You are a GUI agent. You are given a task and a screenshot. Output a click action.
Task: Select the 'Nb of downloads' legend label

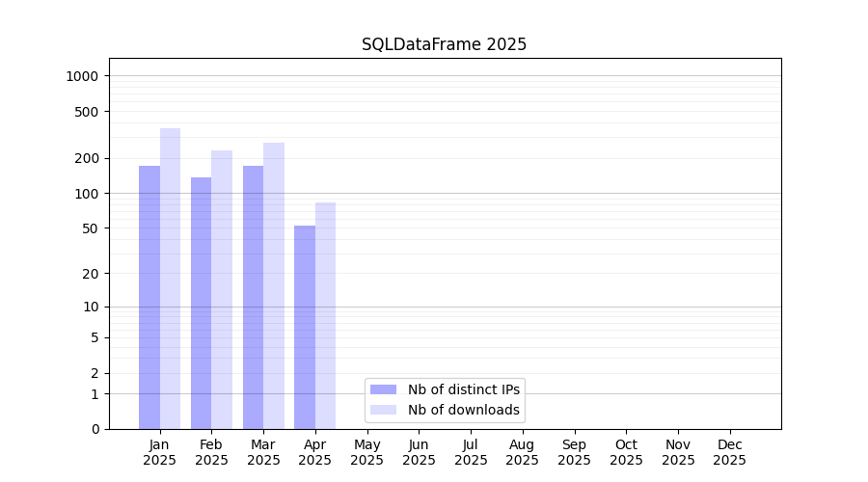pyautogui.click(x=463, y=410)
